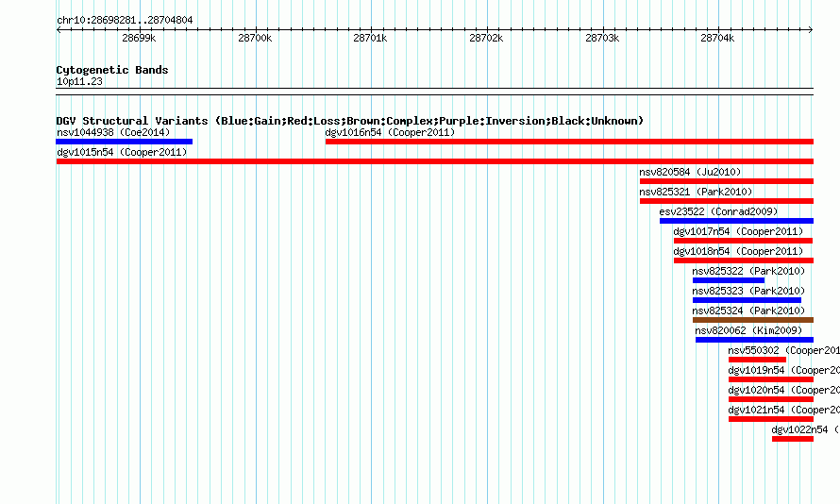Click the 10p11.23 cytogenetic band line

[x=435, y=92]
